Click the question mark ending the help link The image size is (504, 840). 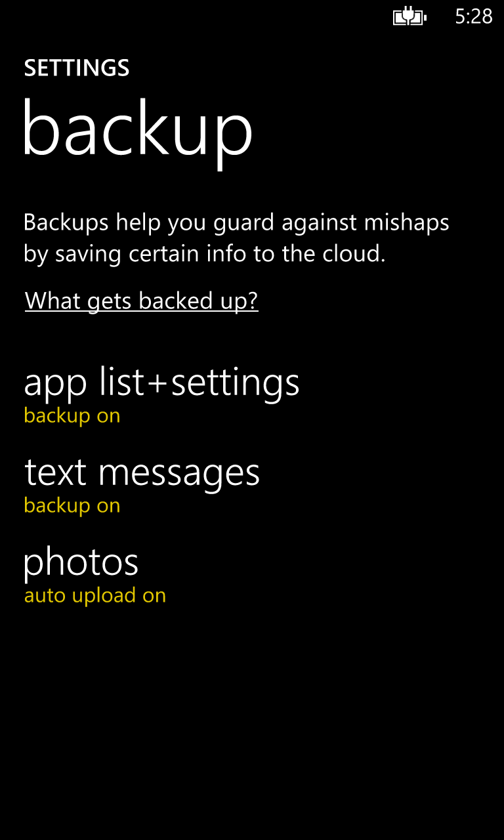pyautogui.click(x=253, y=301)
